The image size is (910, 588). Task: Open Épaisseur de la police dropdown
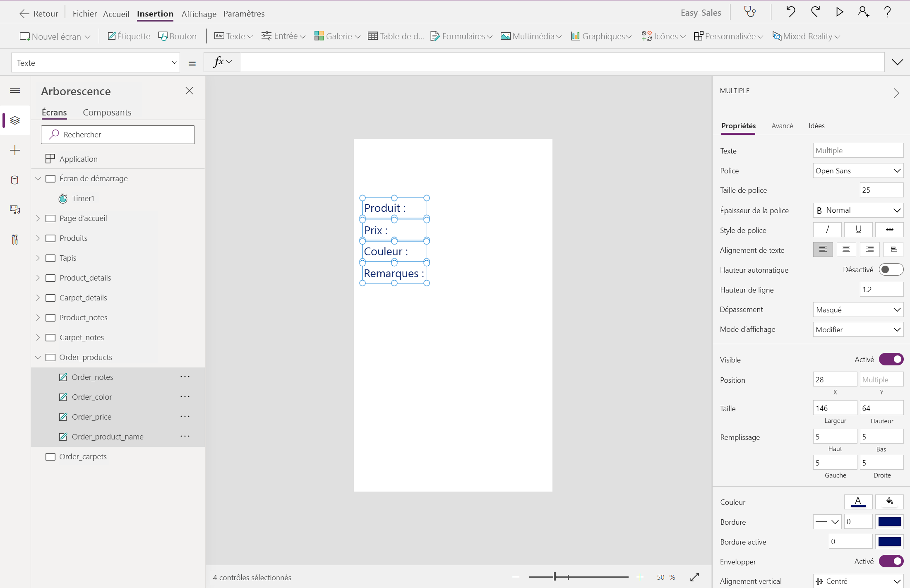[x=858, y=210]
